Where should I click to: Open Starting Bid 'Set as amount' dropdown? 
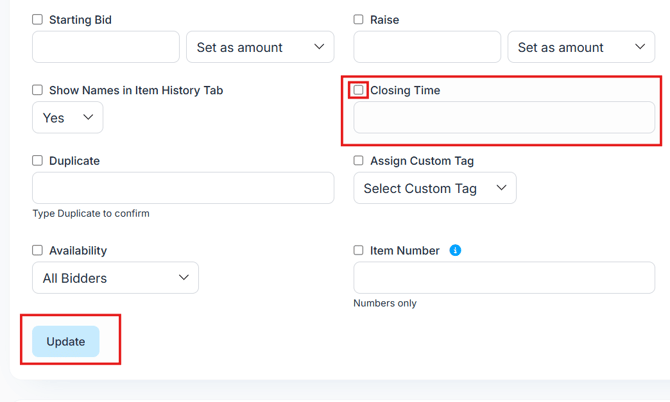click(260, 47)
